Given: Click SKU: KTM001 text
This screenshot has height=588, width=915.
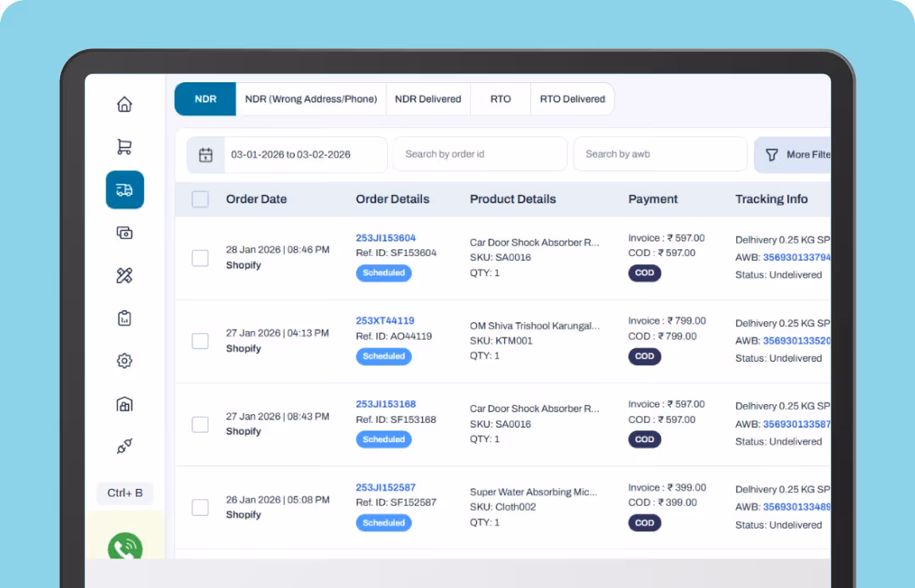Looking at the screenshot, I should (x=502, y=341).
